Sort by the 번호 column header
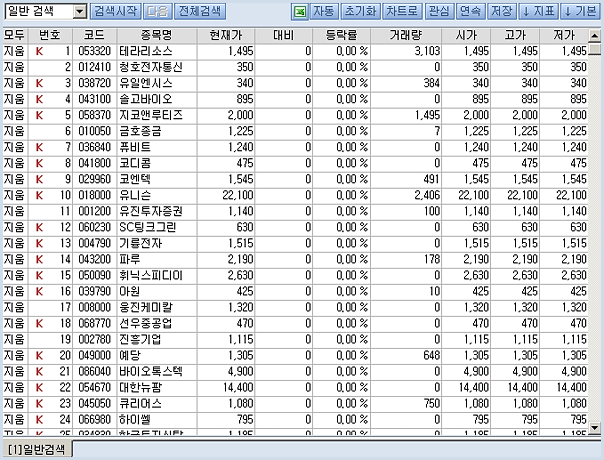The image size is (604, 460). tap(50, 35)
